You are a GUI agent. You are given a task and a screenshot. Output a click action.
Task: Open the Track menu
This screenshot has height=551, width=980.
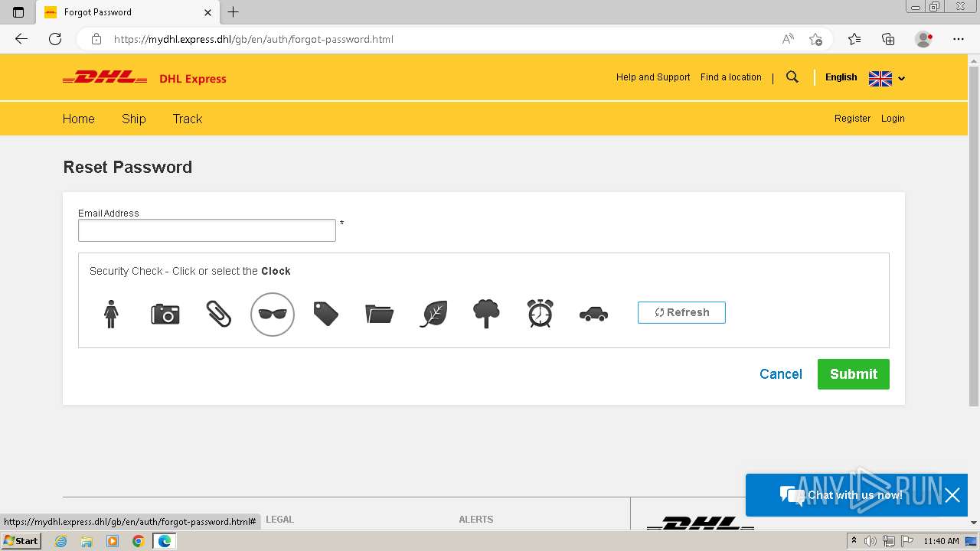[188, 119]
